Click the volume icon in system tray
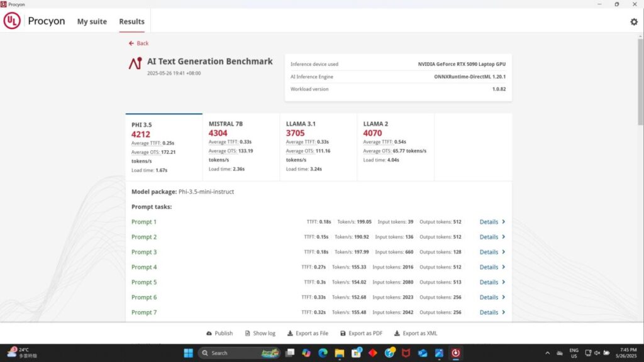644x362 pixels. [x=597, y=353]
